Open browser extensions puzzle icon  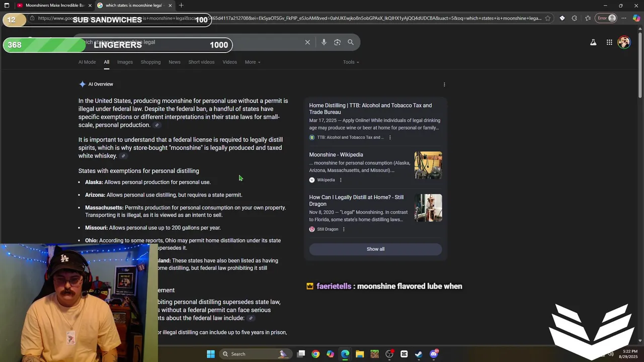tap(575, 18)
